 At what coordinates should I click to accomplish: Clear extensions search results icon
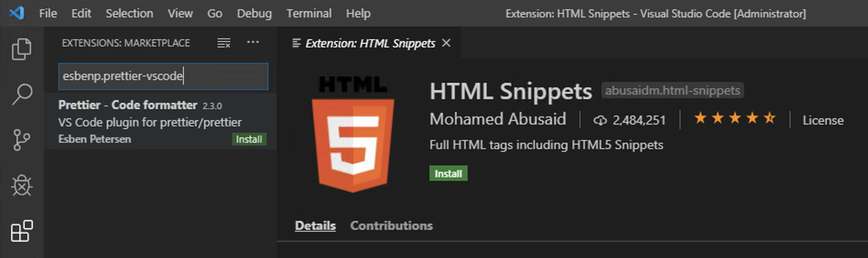[x=223, y=43]
